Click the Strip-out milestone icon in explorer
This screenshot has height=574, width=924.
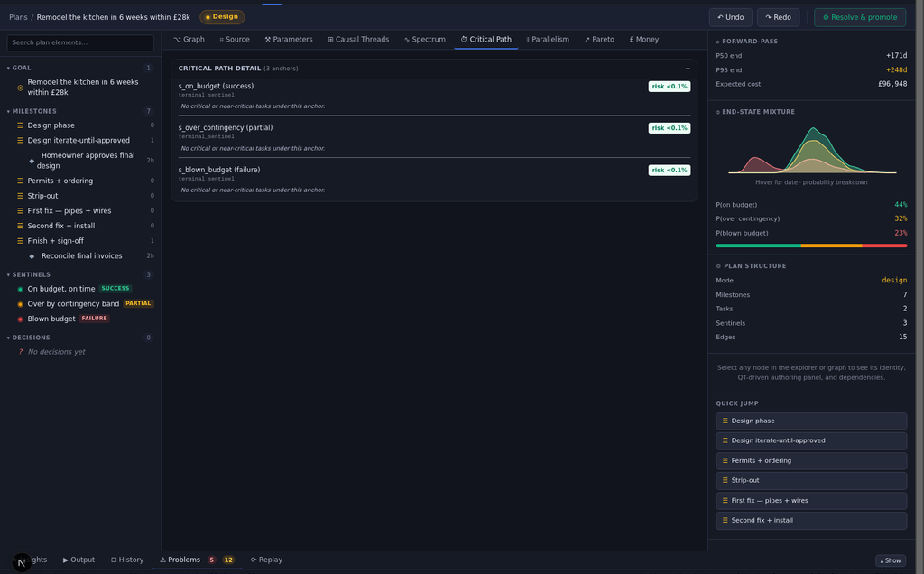pyautogui.click(x=20, y=196)
